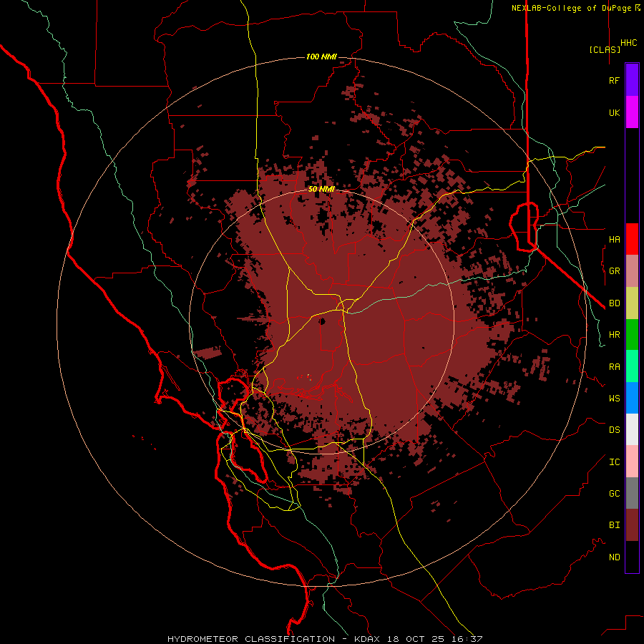Click the "[CLAS]" units label
Viewport: 644px width, 644px height.
pyautogui.click(x=605, y=49)
